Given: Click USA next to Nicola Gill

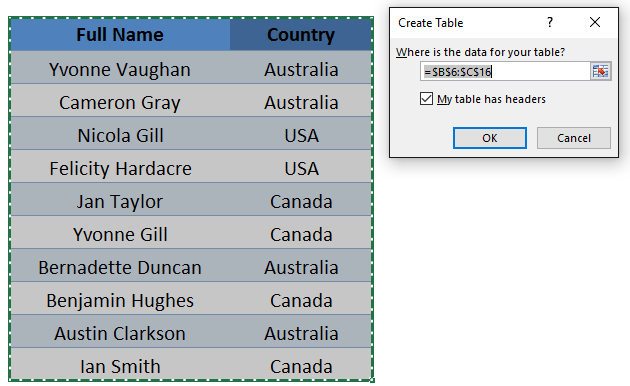Looking at the screenshot, I should click(x=301, y=134).
